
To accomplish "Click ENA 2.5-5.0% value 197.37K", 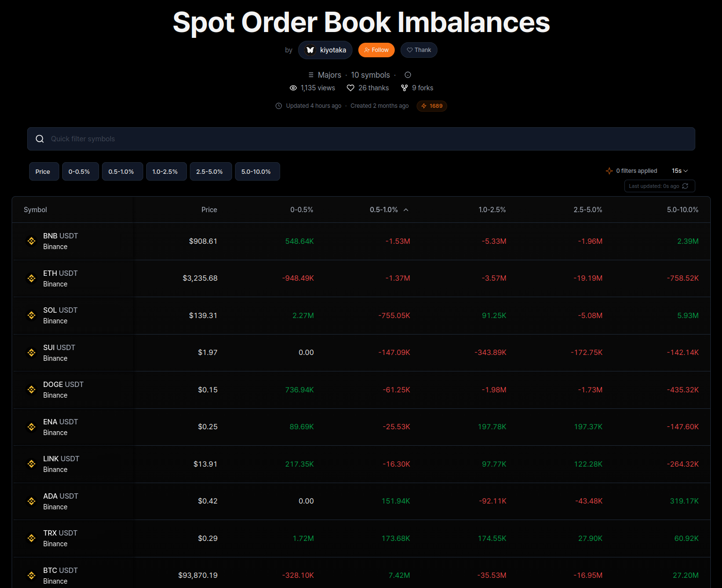I will [588, 427].
